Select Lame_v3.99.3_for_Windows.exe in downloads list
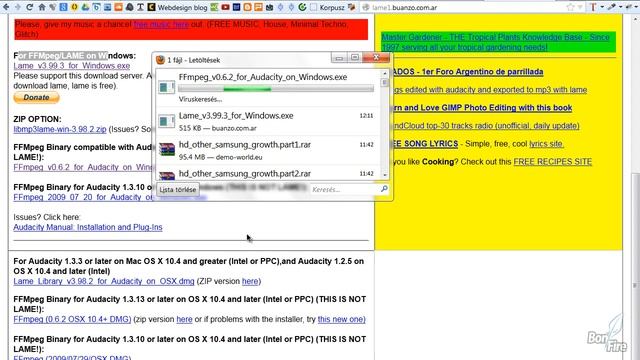The image size is (640, 360). click(x=269, y=121)
